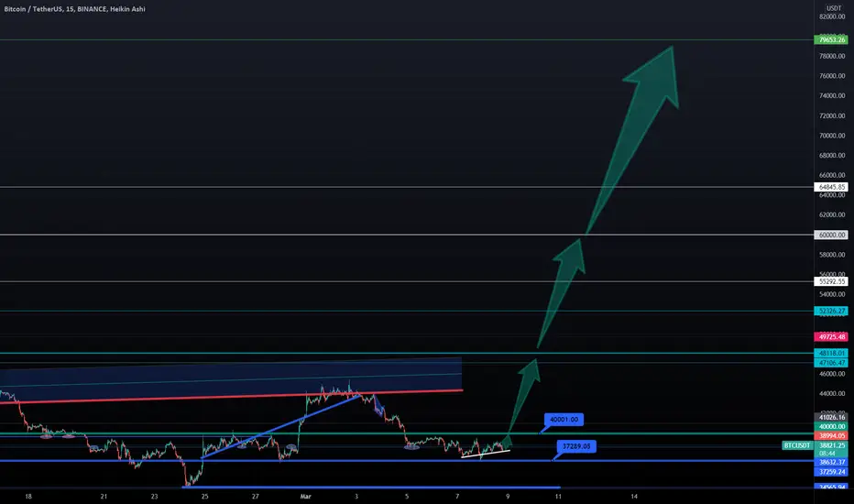The height and width of the screenshot is (504, 854).
Task: Click the Bitcoin / TetherUS chart title
Action: pyautogui.click(x=74, y=9)
